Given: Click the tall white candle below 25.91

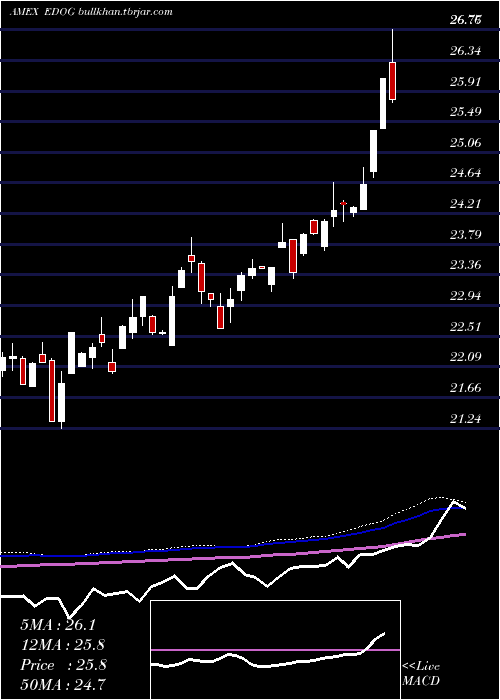Looking at the screenshot, I should (383, 103).
